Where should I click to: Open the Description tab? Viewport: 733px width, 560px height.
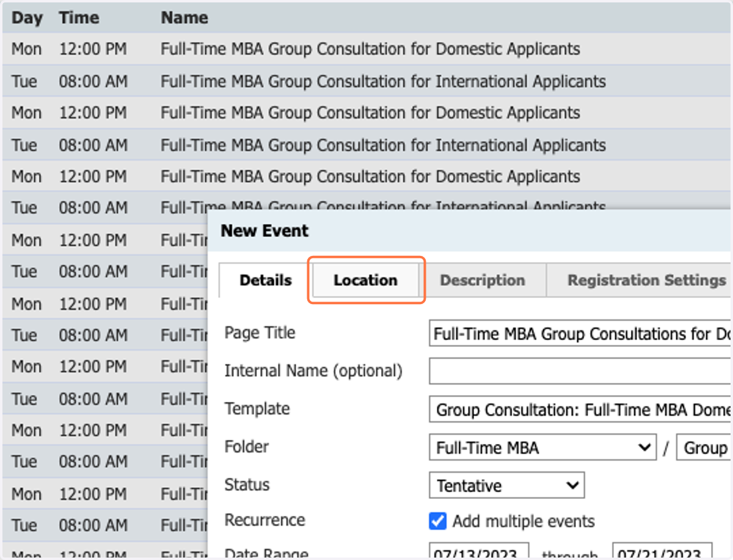point(483,280)
